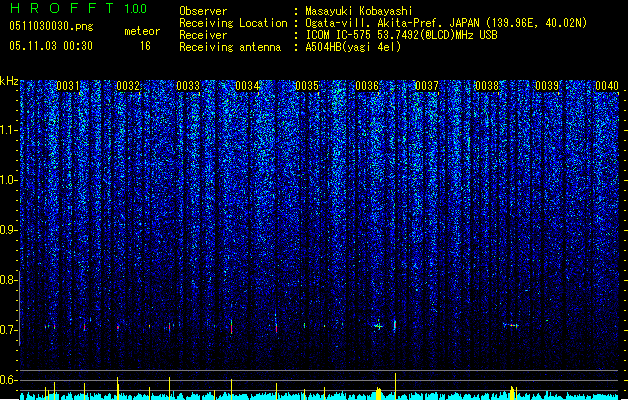629x400 pixels.
Task: Click the 0.7 kHz axis tick label
Action: pos(8,330)
